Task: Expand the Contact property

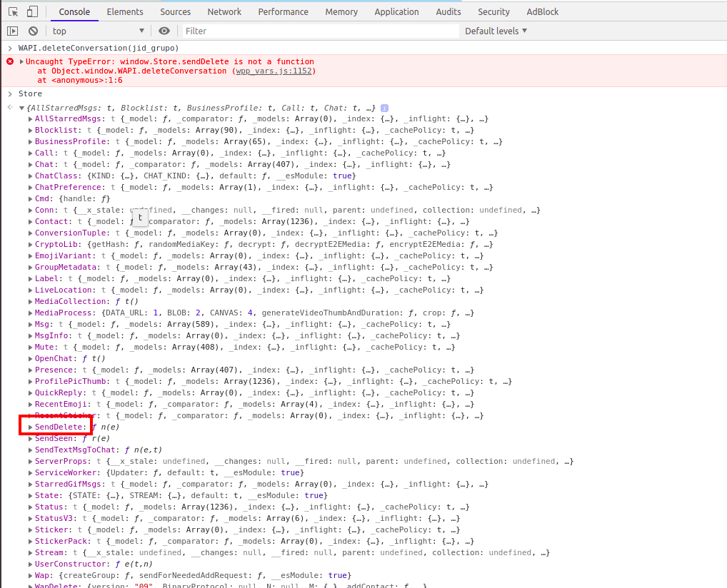Action: pyautogui.click(x=31, y=222)
